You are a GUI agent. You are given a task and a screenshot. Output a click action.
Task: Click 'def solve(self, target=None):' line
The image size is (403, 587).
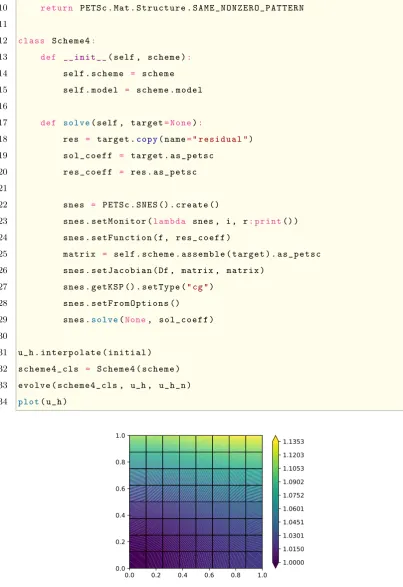tap(121, 123)
